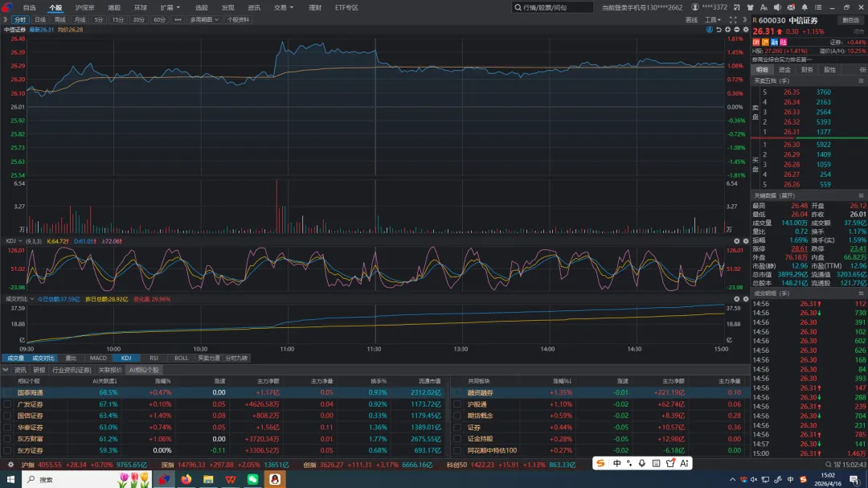Open the 沪深京 menu tab

(84, 7)
